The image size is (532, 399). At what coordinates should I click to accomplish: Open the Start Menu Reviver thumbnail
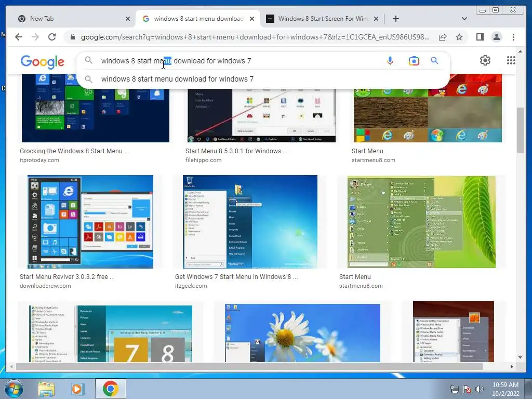[90, 221]
